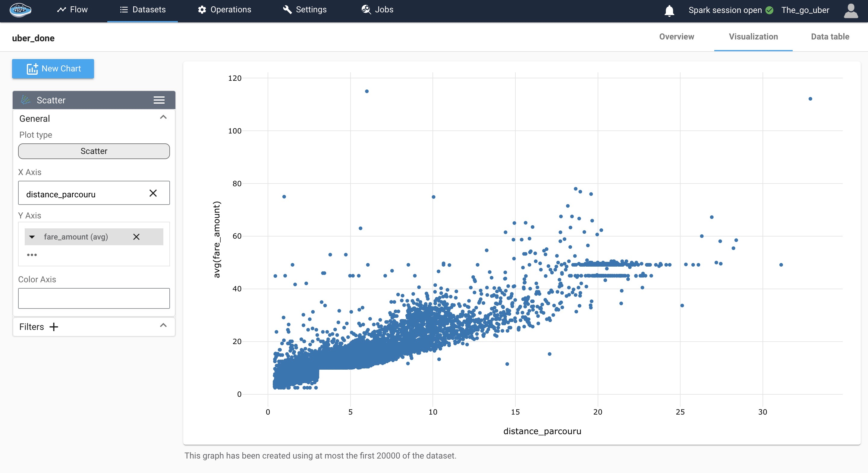868x473 pixels.
Task: Open the Scatter plot type selector
Action: click(94, 151)
